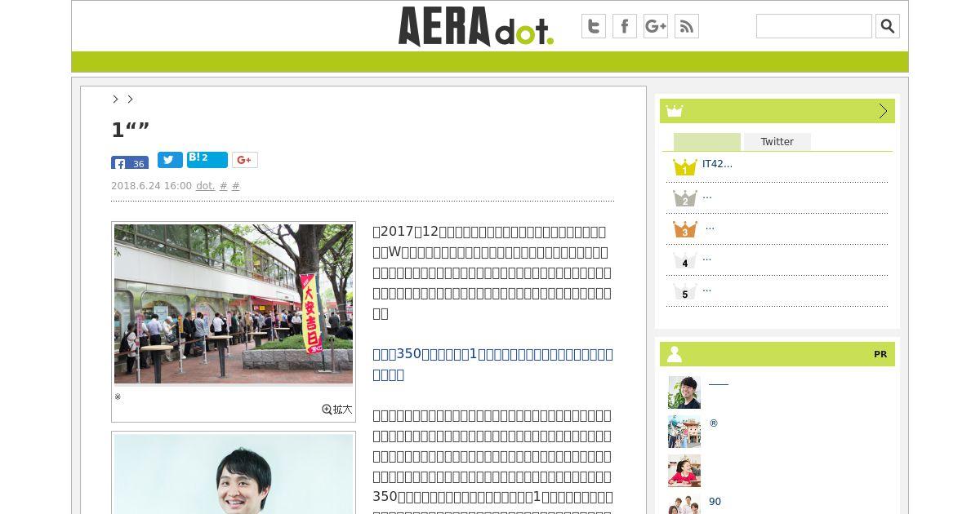Click the crown icon in ranking header
This screenshot has width=980, height=514.
click(675, 111)
